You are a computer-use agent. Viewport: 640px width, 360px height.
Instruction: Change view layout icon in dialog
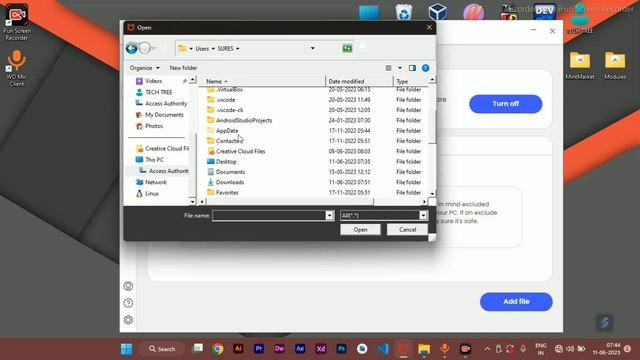click(389, 68)
